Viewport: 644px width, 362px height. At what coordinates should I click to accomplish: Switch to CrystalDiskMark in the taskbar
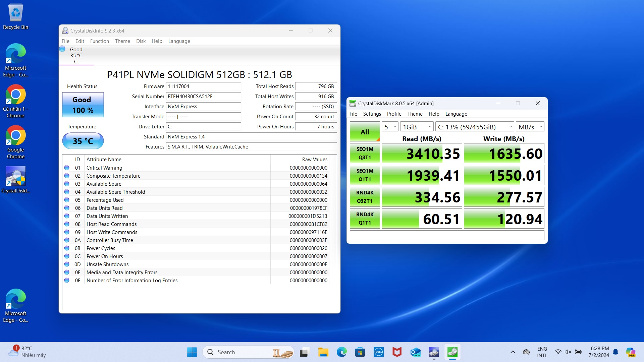coord(452,352)
